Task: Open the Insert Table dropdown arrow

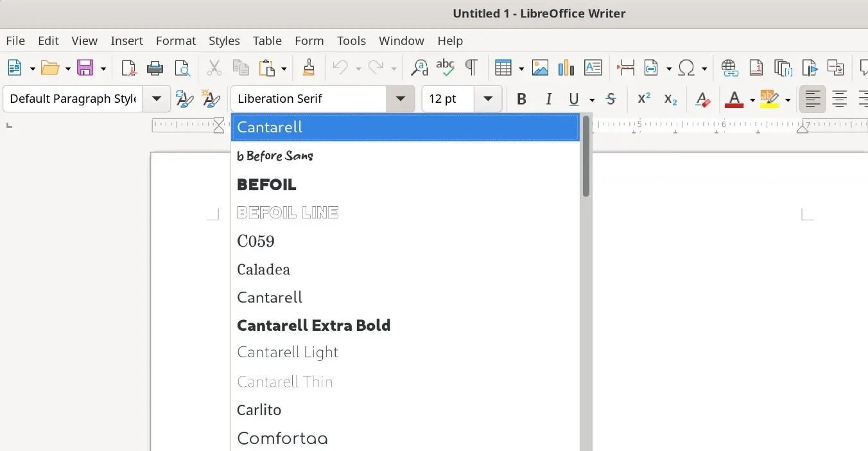Action: (519, 67)
